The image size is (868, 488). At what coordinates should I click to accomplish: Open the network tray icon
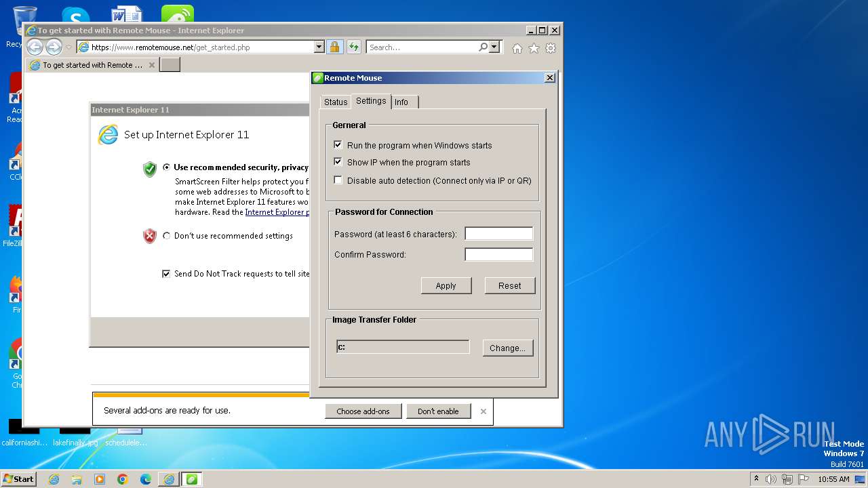(787, 479)
